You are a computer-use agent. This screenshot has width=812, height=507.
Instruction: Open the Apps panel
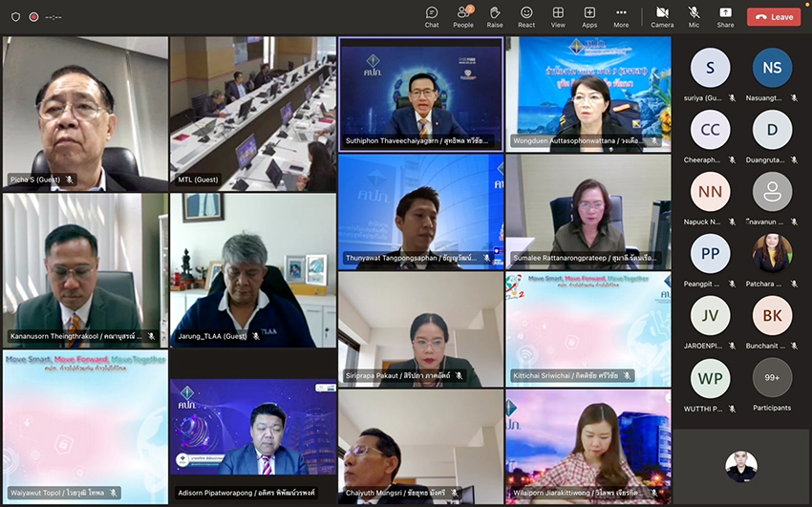pos(589,16)
